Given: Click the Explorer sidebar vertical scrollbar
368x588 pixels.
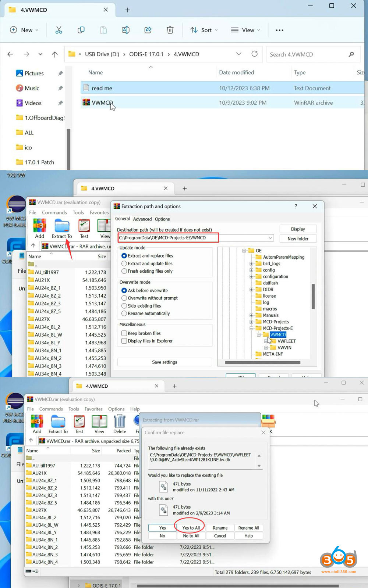Looking at the screenshot, I should point(68,149).
